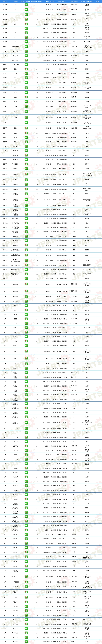Click fuel icon in VW POLO CNKA row
Image resolution: width=102 pixels, height=644 pixels.
coord(26,534)
